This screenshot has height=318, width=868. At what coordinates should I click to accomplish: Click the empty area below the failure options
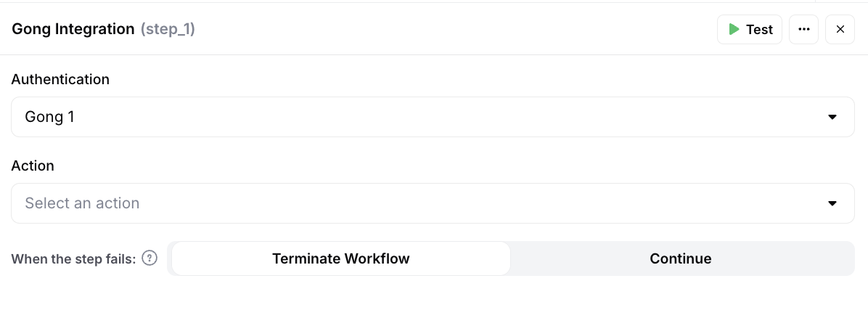pos(434,298)
